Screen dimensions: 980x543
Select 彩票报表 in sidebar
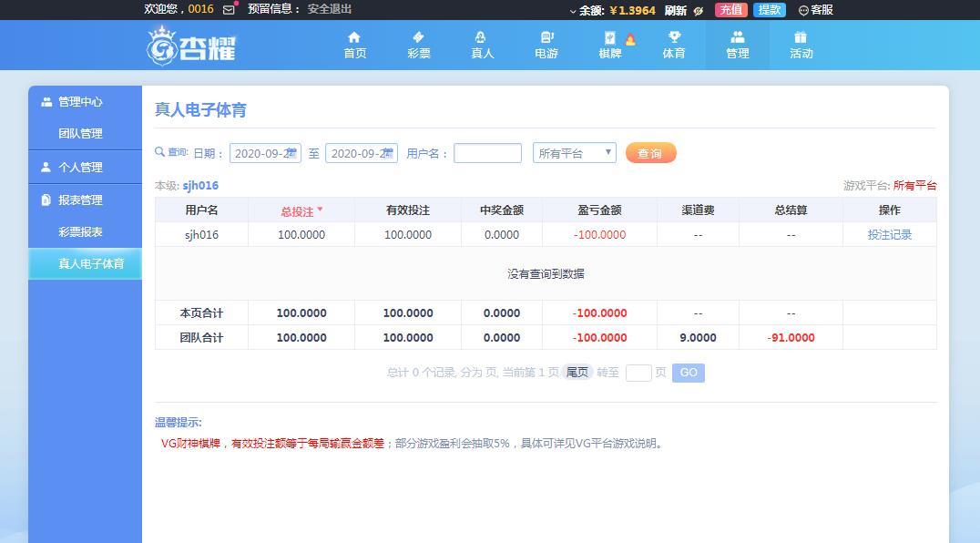pyautogui.click(x=81, y=231)
